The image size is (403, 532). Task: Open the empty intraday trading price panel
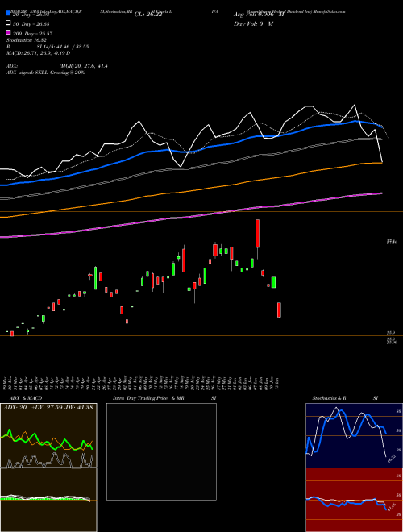(x=161, y=451)
